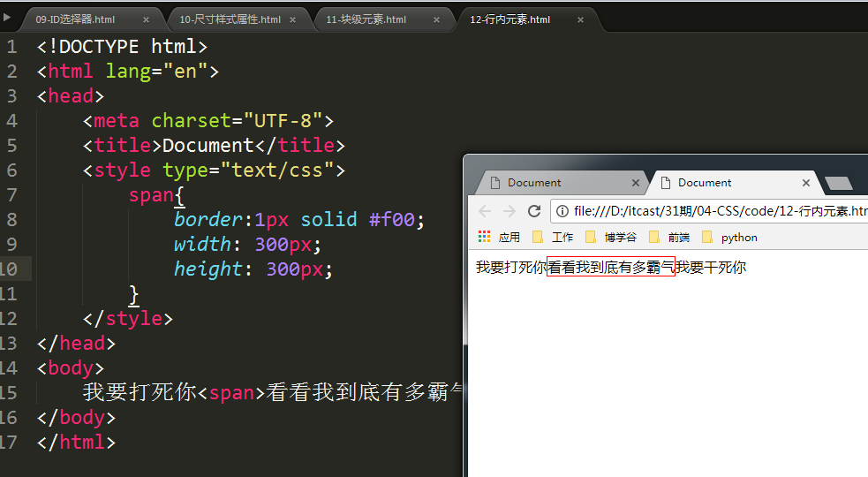The image size is (868, 477).
Task: Click the tab scroll arrow left of the editor tabs
Action: click(7, 17)
